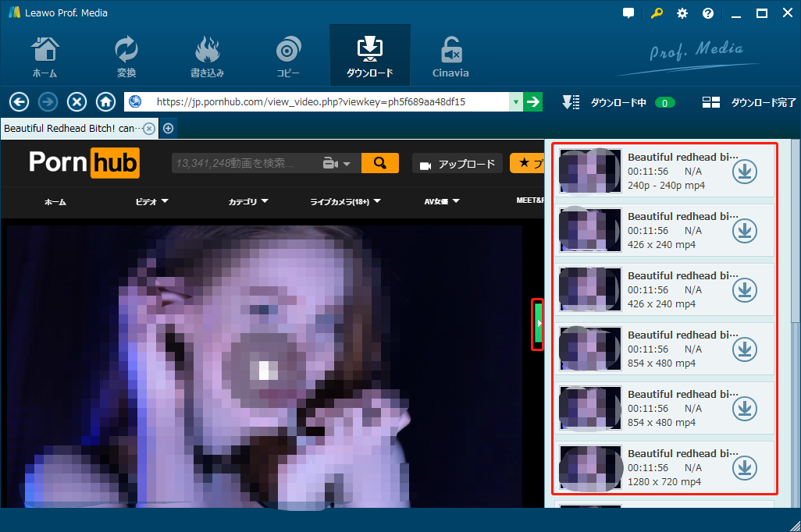Expand the ライブカメラ(18+) nav dropdown
This screenshot has height=532, width=801.
tap(345, 202)
